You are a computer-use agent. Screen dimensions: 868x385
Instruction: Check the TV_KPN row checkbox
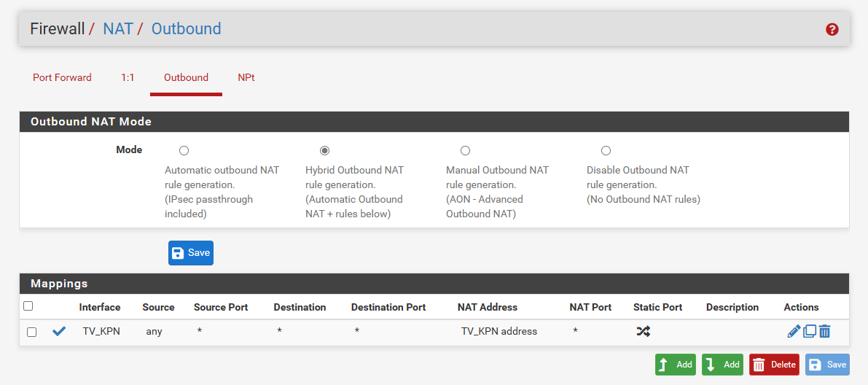pos(31,332)
